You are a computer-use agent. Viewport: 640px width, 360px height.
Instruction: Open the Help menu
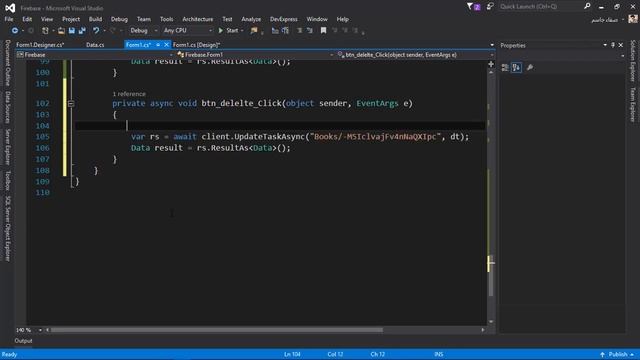[342, 19]
